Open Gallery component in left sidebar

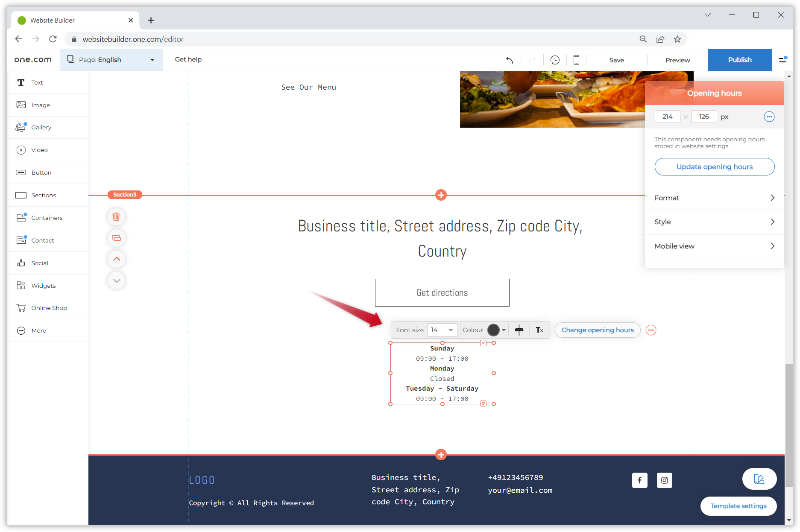pos(41,127)
